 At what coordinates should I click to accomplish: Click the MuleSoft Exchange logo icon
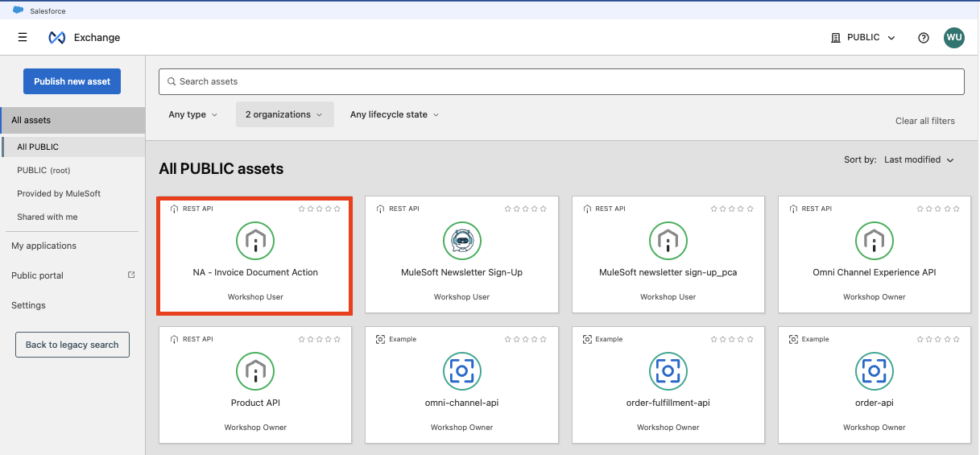[56, 38]
